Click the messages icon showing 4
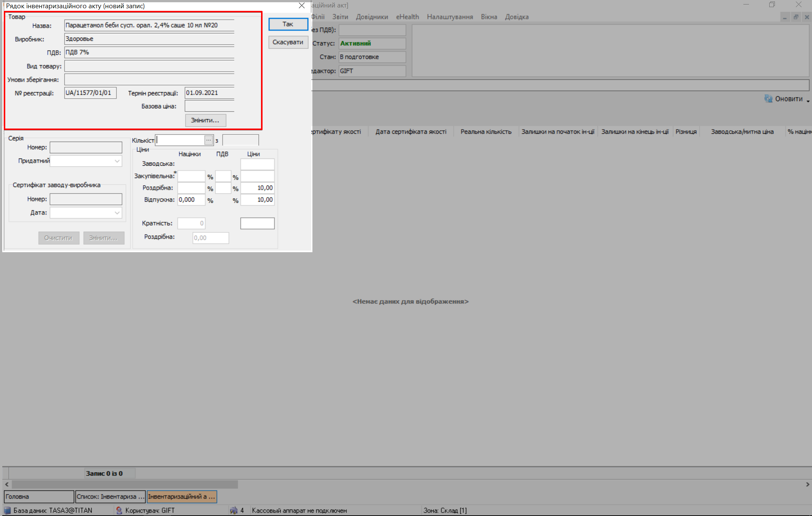 [x=234, y=510]
